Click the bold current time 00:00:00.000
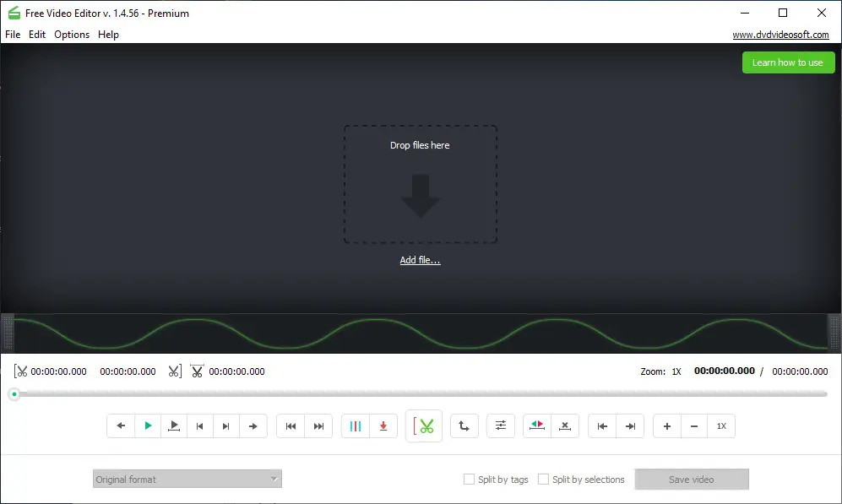Screen dimensions: 842x504 click(x=725, y=371)
